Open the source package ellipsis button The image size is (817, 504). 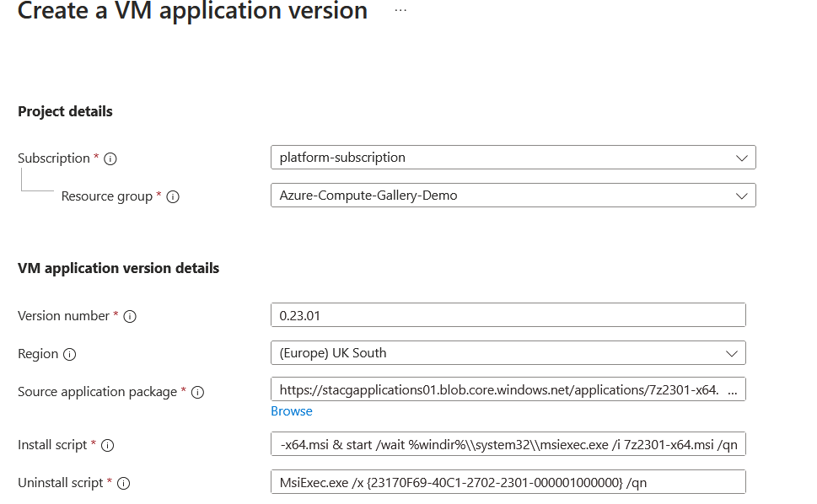click(735, 389)
